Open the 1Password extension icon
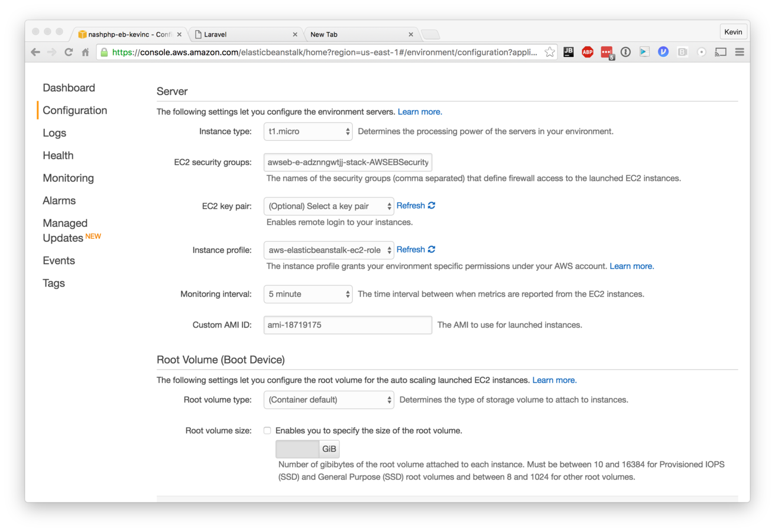Screen dimensions: 775x532 (x=625, y=52)
